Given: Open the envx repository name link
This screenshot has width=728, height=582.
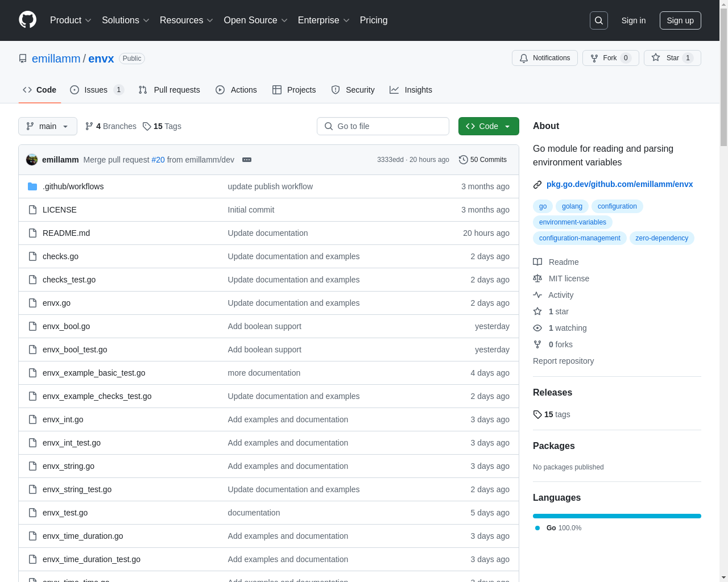Looking at the screenshot, I should [x=101, y=59].
